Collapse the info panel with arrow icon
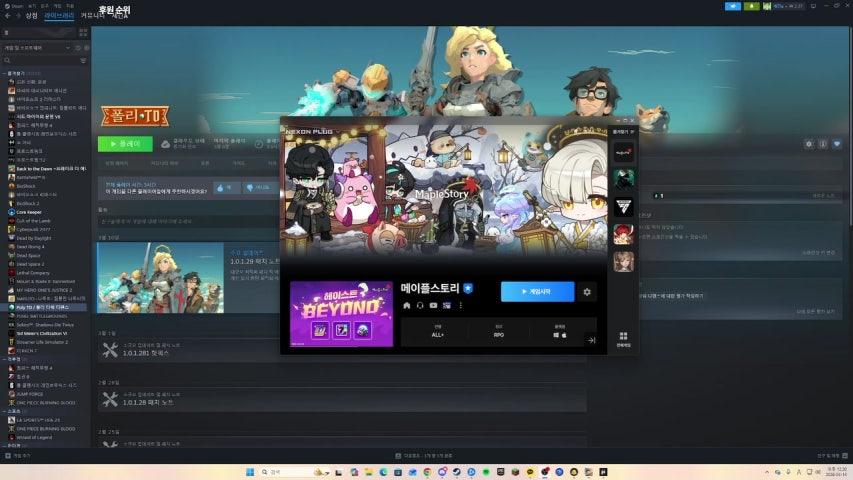 (x=591, y=340)
